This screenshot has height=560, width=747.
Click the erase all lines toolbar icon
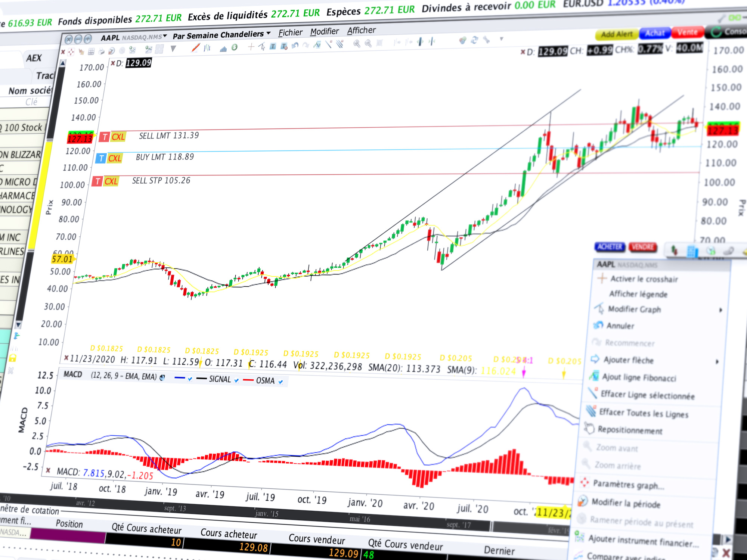coord(340,44)
